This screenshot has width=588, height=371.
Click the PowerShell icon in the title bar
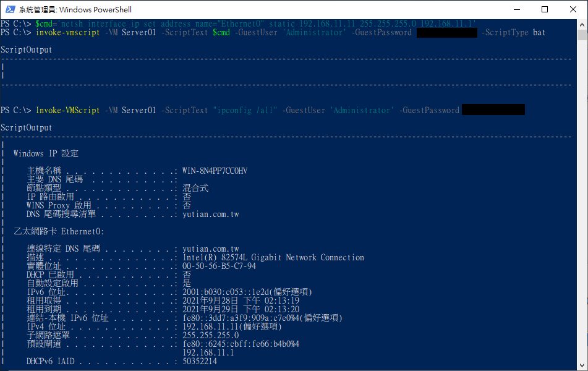[10, 9]
